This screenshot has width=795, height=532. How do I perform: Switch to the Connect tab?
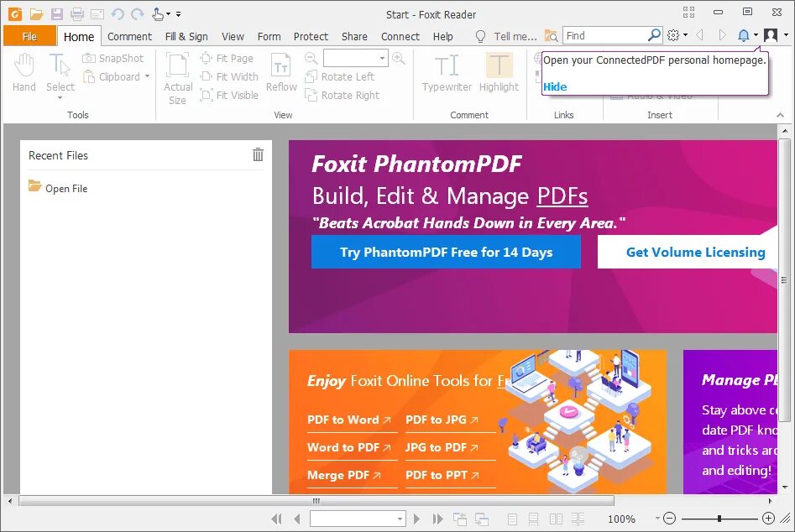coord(400,36)
